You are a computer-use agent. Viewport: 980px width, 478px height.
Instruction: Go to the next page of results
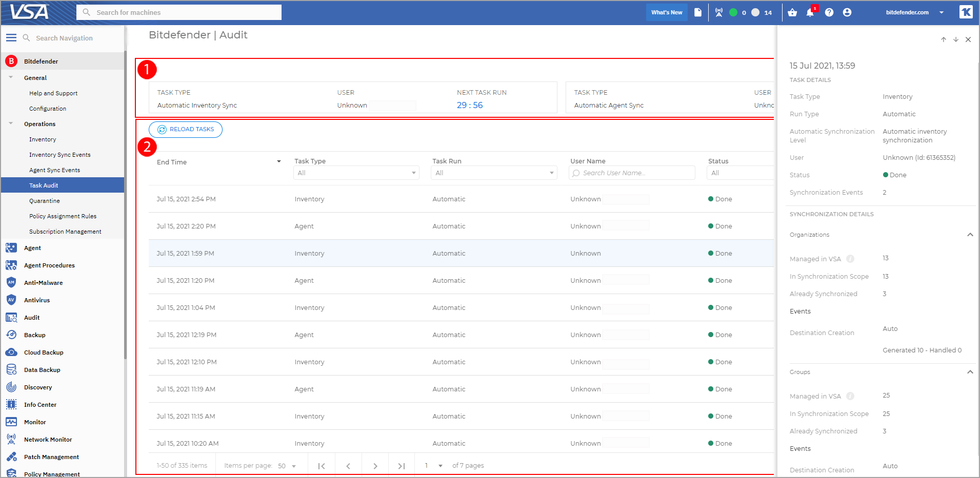click(x=375, y=466)
